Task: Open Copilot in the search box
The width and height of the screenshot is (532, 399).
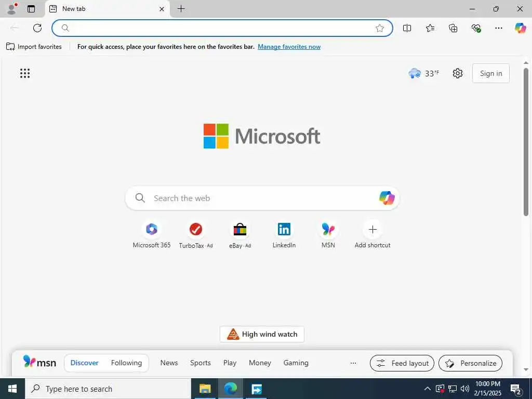Action: (387, 198)
